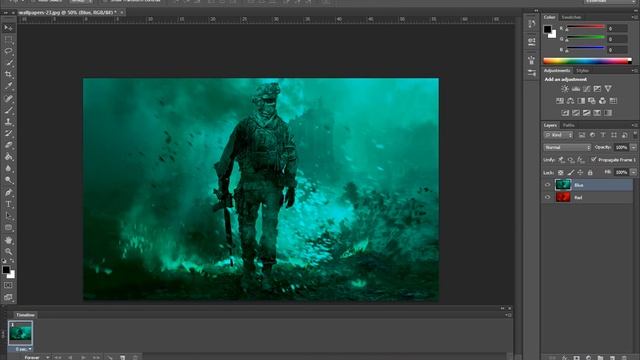Click toolbar foreground color swatch
640x360 pixels.
[6, 270]
